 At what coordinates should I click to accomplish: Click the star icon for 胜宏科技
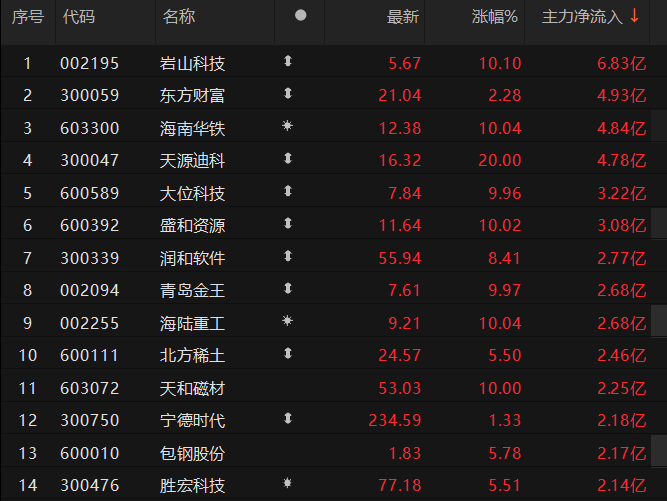click(x=288, y=483)
